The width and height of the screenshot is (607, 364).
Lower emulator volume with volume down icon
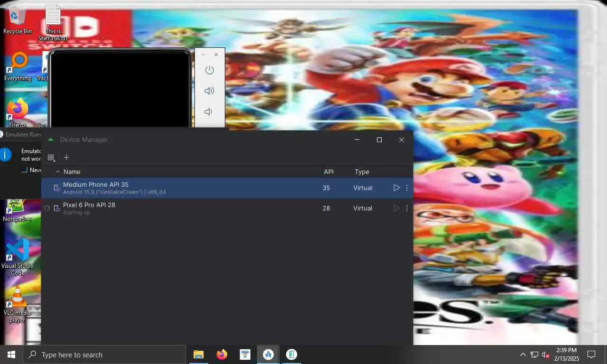(208, 111)
